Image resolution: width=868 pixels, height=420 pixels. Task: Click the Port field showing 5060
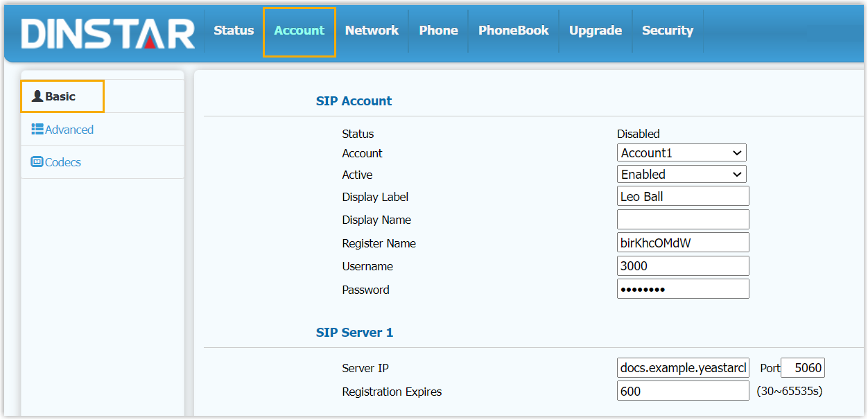[x=803, y=368]
